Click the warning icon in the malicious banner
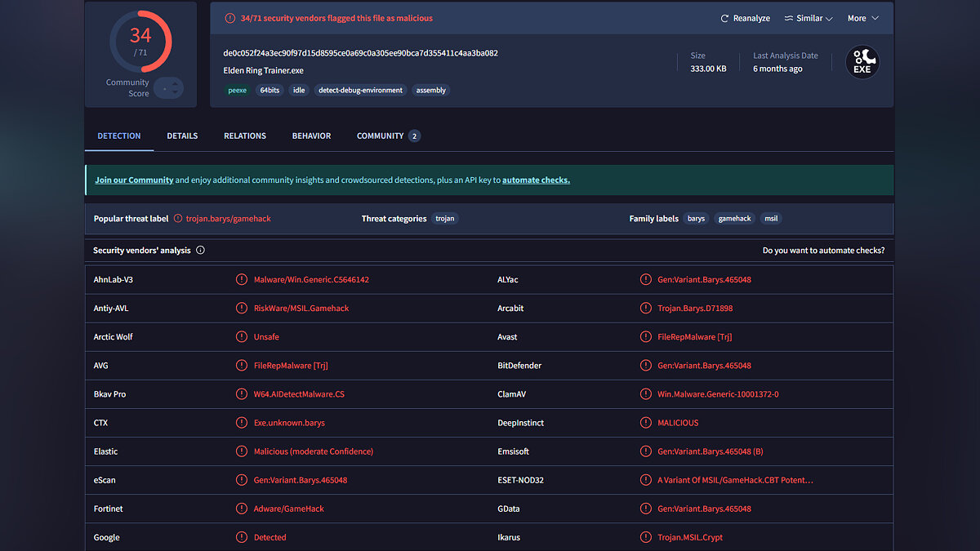Image resolution: width=980 pixels, height=551 pixels. tap(229, 18)
